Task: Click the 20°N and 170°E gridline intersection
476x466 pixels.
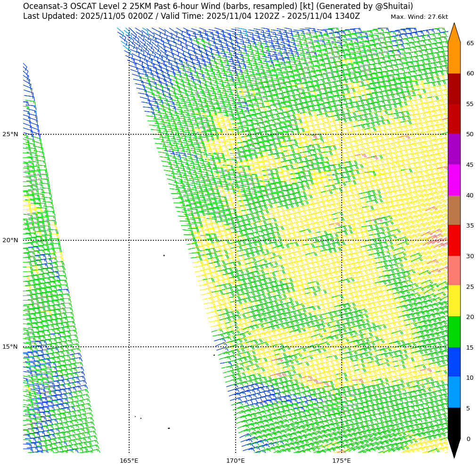Action: 236,240
